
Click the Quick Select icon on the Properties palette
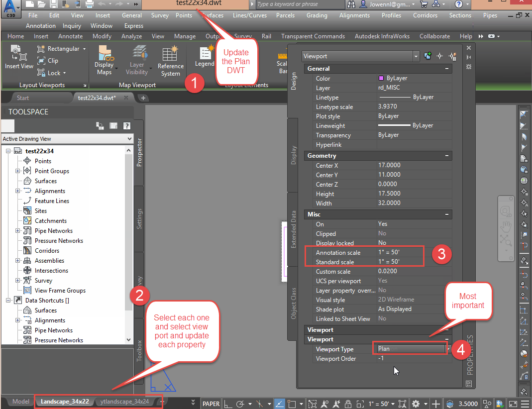click(452, 56)
